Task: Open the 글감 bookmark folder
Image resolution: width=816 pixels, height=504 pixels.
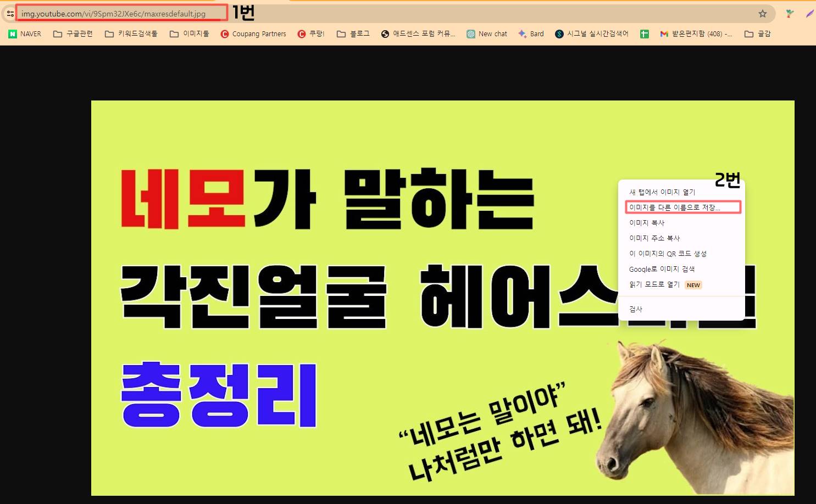Action: point(757,33)
